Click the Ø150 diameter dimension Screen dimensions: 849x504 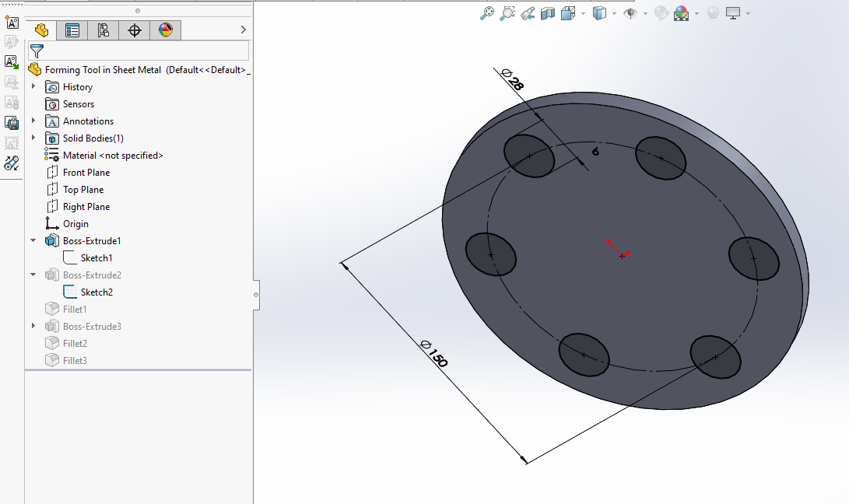(433, 354)
